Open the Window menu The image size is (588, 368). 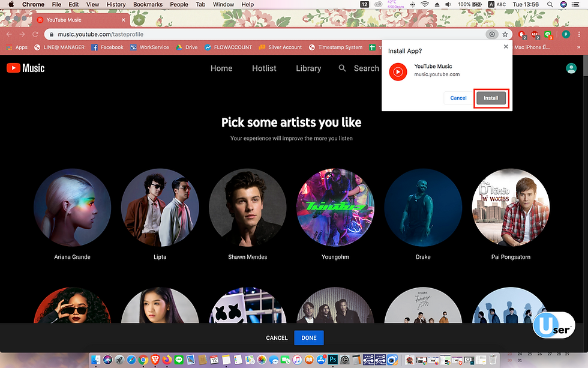pyautogui.click(x=223, y=4)
